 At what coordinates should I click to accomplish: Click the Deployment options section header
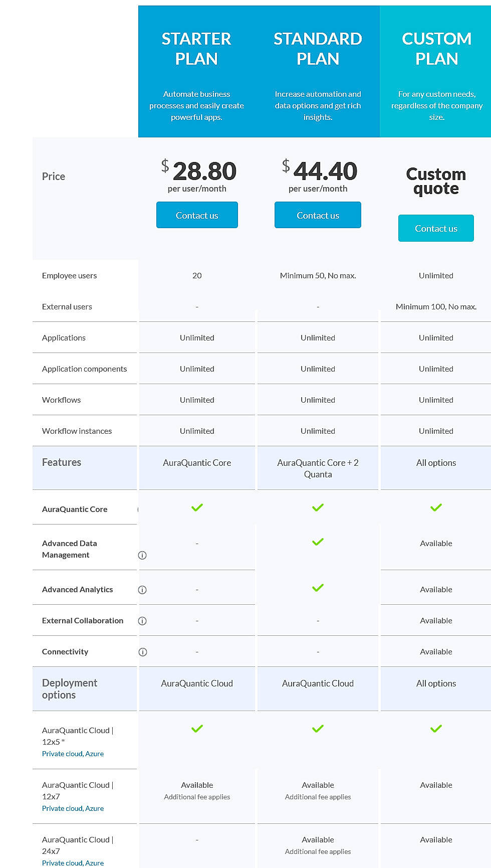pos(70,689)
